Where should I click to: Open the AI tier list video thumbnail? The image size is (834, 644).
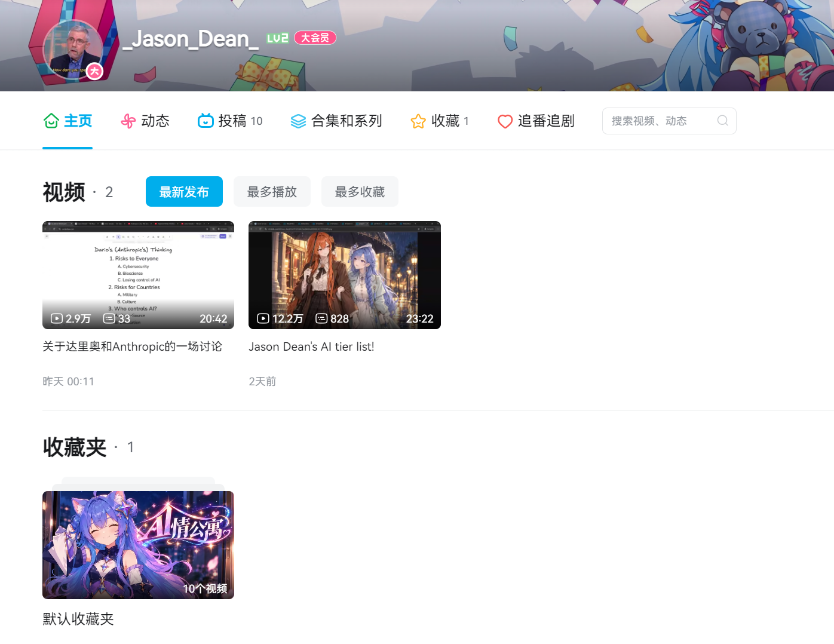tap(345, 275)
